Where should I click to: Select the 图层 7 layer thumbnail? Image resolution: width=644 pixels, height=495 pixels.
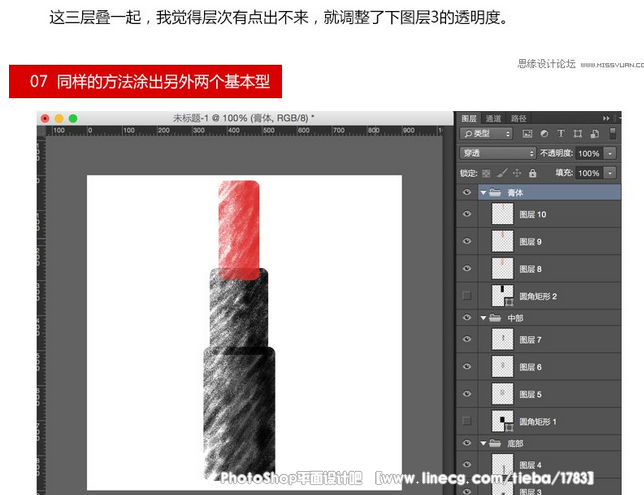point(502,340)
